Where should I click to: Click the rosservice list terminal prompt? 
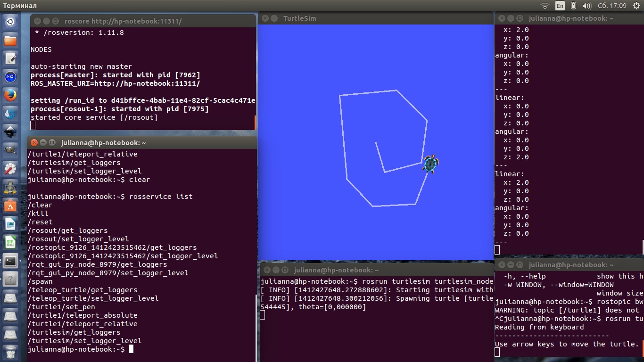(x=132, y=349)
